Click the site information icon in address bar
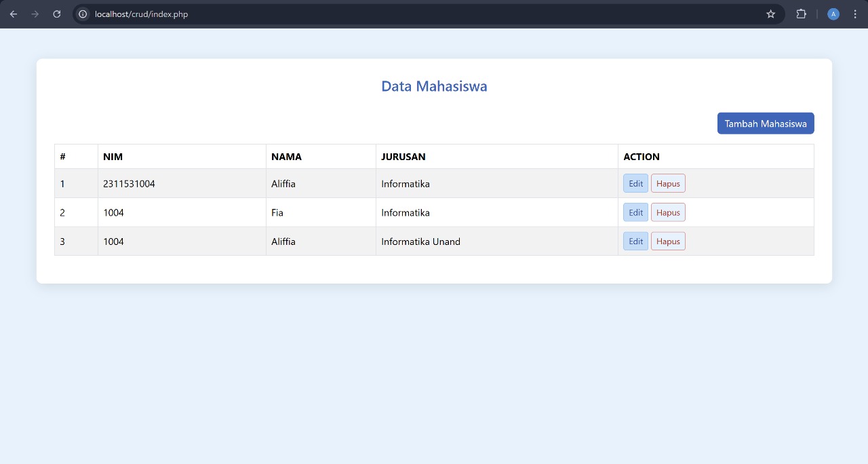 82,14
